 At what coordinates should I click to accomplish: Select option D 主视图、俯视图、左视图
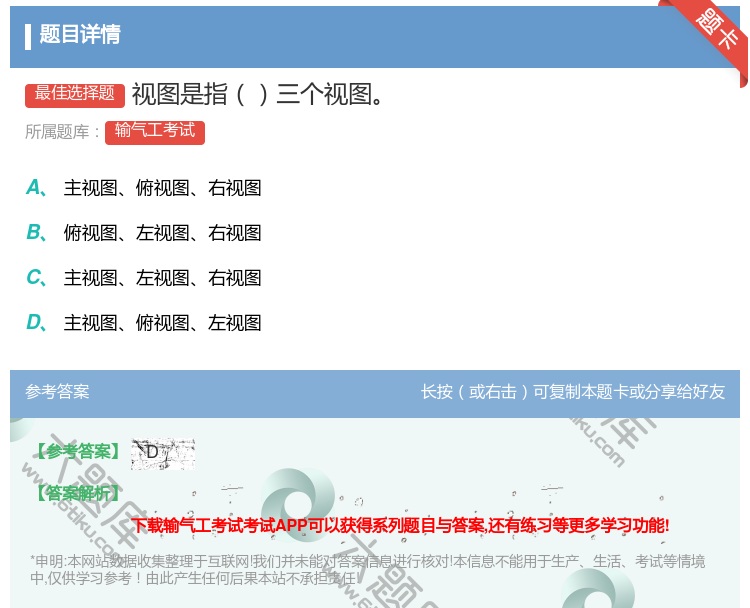pyautogui.click(x=143, y=322)
